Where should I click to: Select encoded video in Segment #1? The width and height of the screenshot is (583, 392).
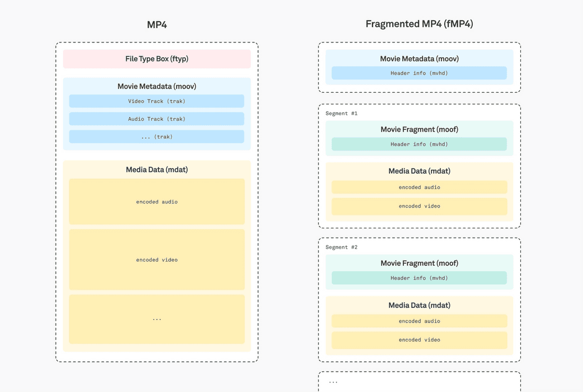[419, 206]
